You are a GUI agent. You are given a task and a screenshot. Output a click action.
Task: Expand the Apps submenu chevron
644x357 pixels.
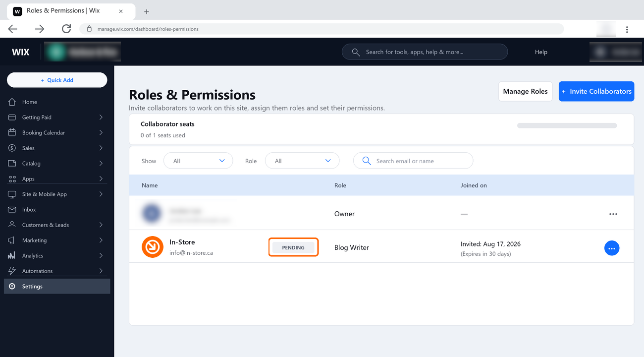(x=101, y=179)
